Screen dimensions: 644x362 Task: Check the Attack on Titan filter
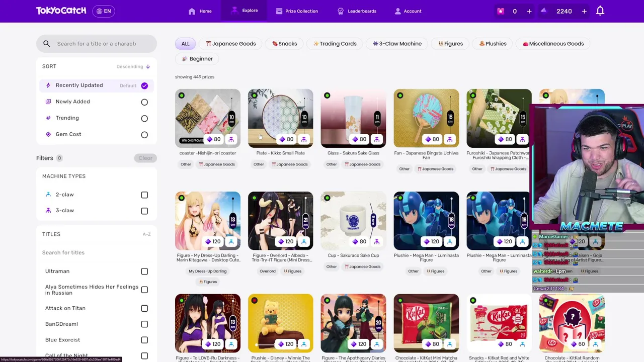pos(144,308)
